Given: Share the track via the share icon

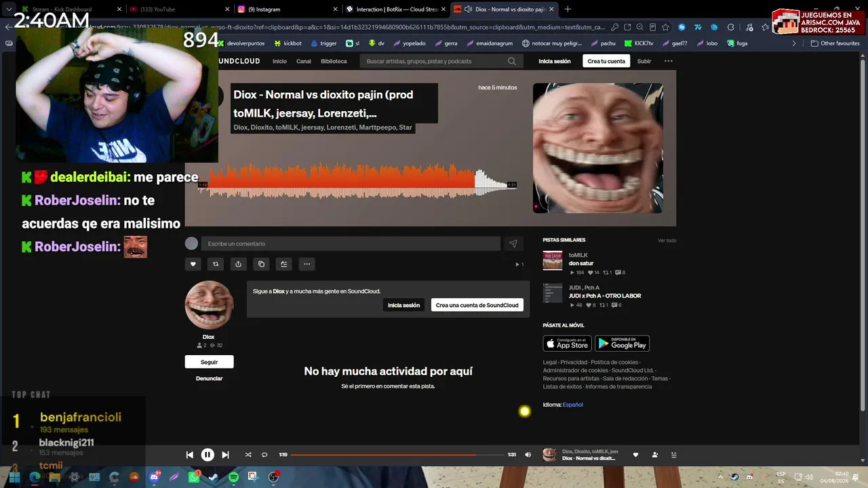Looking at the screenshot, I should 238,264.
